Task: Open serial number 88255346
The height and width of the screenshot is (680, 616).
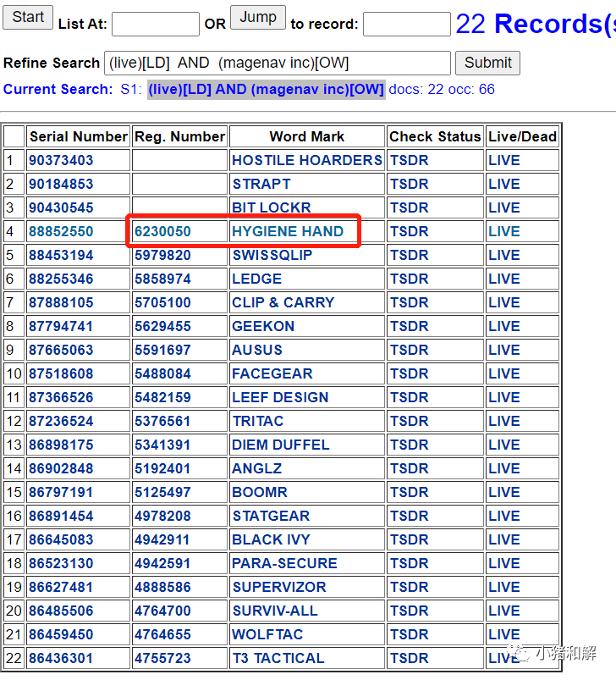Action: [x=61, y=279]
